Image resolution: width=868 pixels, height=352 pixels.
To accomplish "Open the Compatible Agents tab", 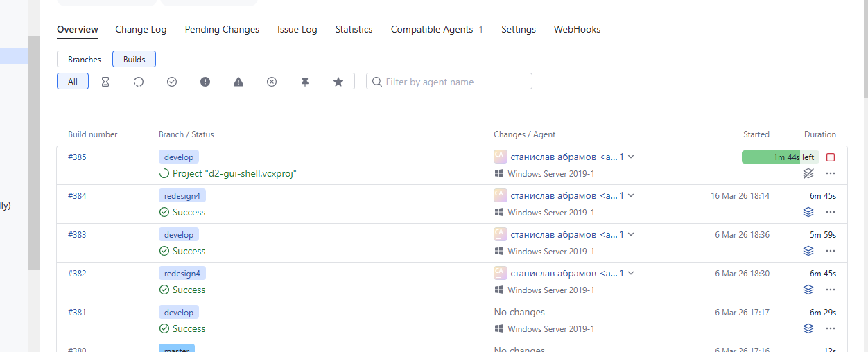I will tap(437, 29).
